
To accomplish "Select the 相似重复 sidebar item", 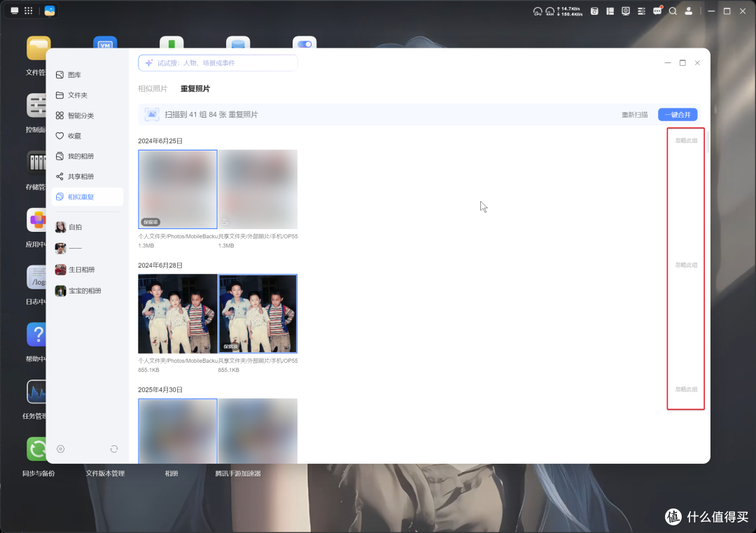I will pos(87,197).
